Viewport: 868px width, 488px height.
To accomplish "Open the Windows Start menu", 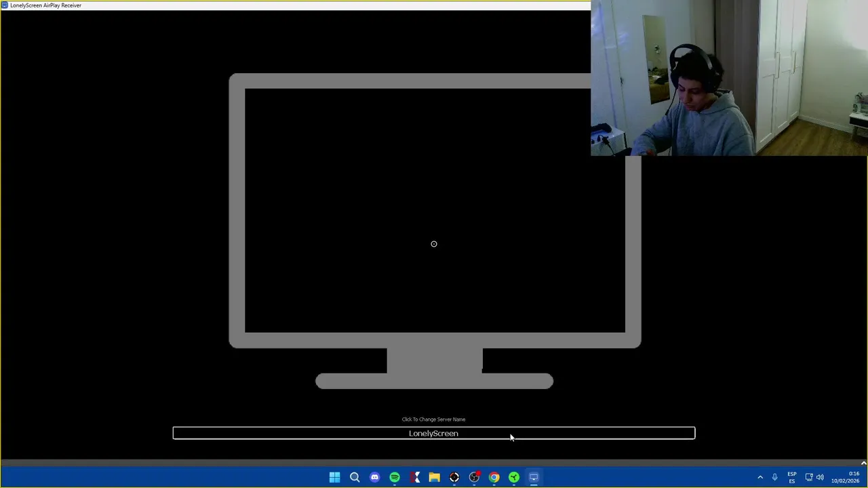I will coord(334,477).
